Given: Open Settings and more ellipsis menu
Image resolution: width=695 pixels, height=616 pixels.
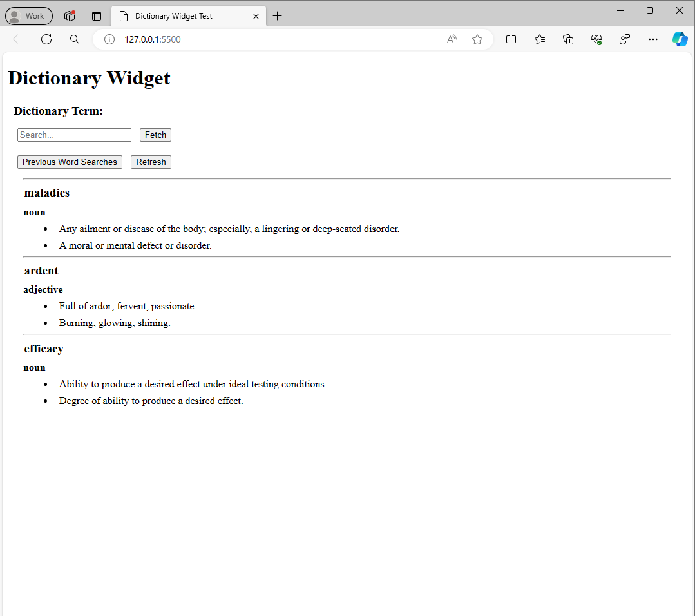Looking at the screenshot, I should tap(653, 39).
